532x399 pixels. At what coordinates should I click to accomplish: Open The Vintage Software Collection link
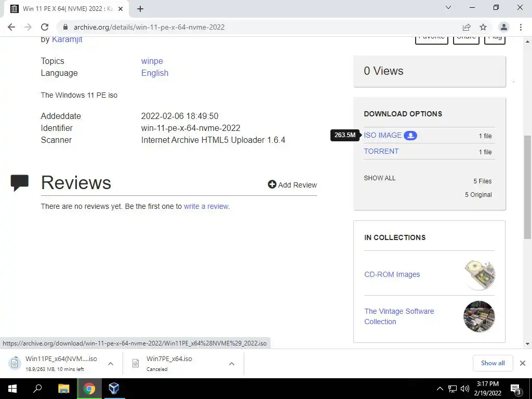coord(399,316)
